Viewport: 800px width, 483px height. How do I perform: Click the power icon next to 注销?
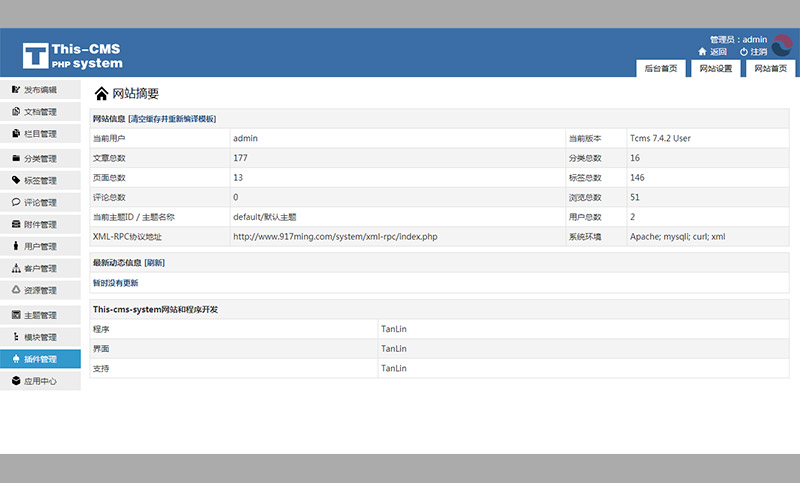coord(743,52)
